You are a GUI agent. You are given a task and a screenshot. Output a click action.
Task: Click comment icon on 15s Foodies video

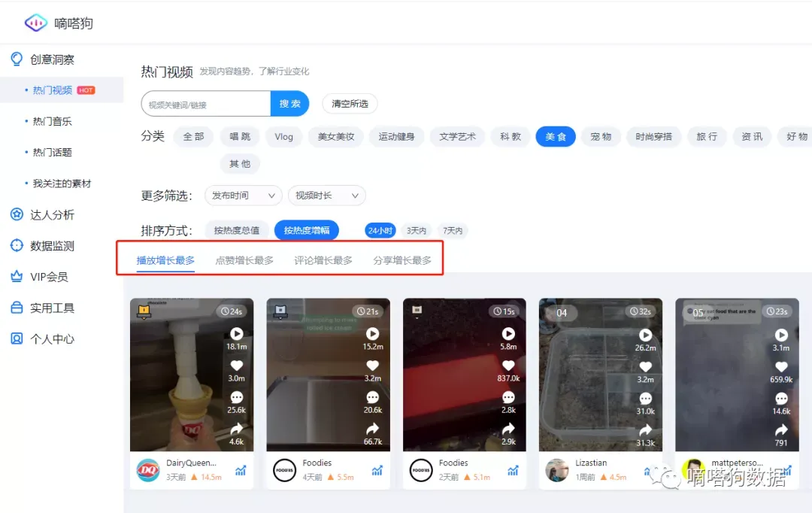508,397
